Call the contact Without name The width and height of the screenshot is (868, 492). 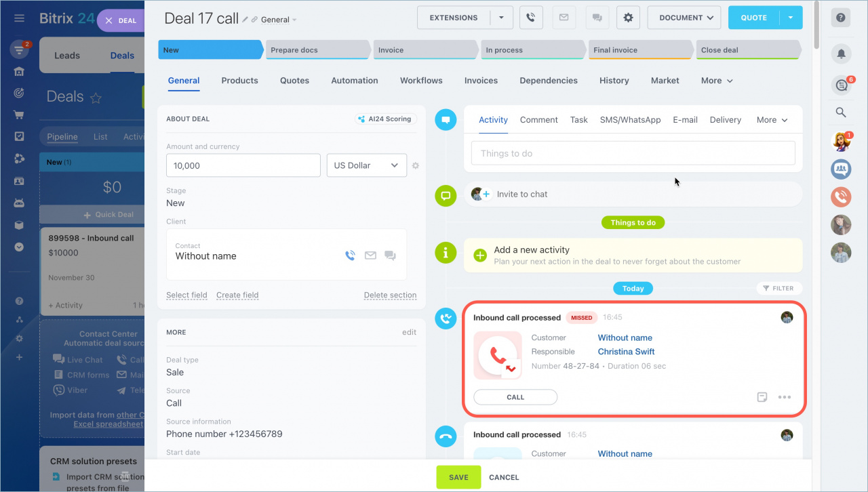[350, 255]
